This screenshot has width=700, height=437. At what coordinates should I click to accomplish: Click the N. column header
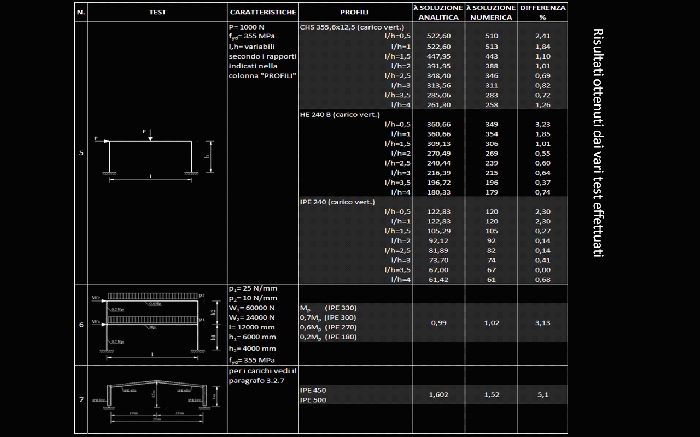point(81,12)
